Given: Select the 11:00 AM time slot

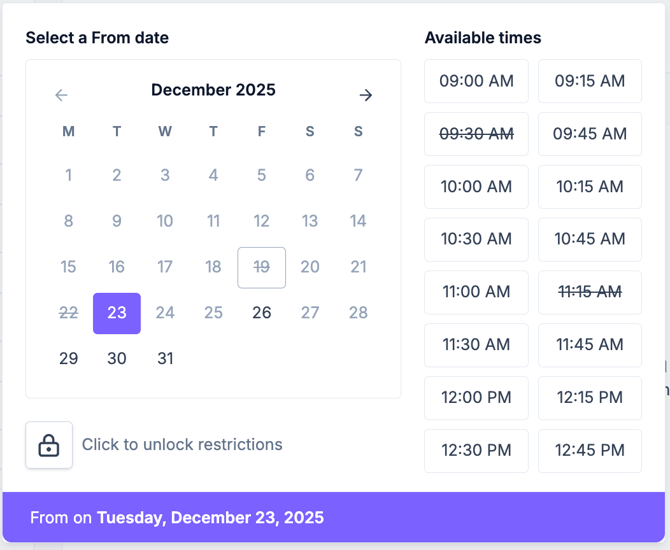Looking at the screenshot, I should [476, 292].
